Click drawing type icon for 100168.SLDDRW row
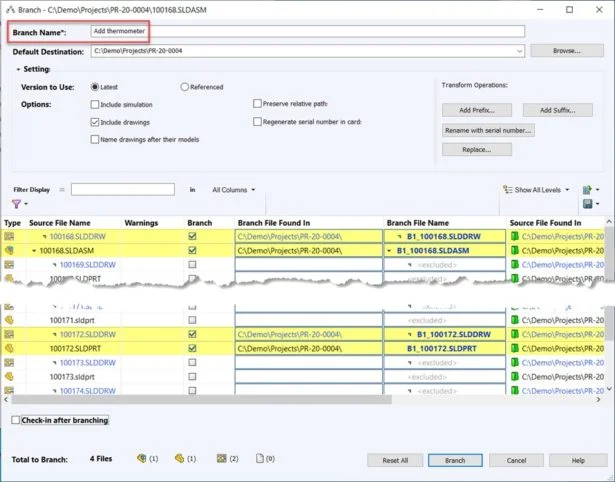615x482 pixels. click(9, 236)
